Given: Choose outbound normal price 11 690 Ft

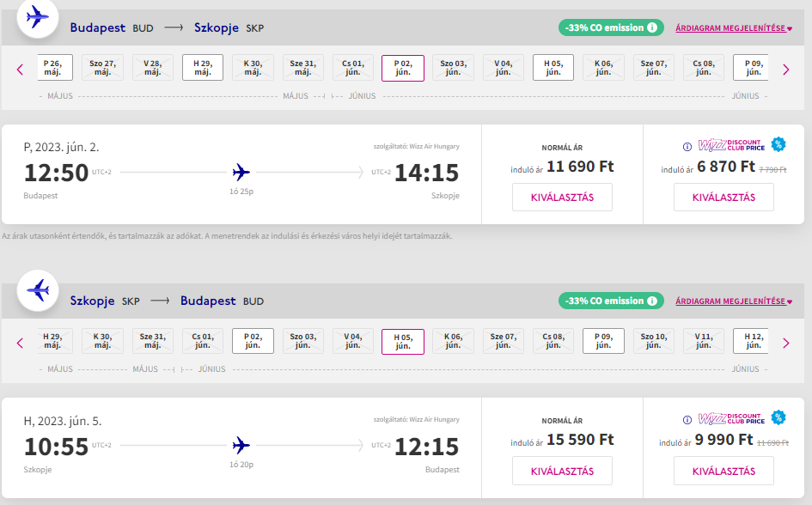Looking at the screenshot, I should pos(562,198).
